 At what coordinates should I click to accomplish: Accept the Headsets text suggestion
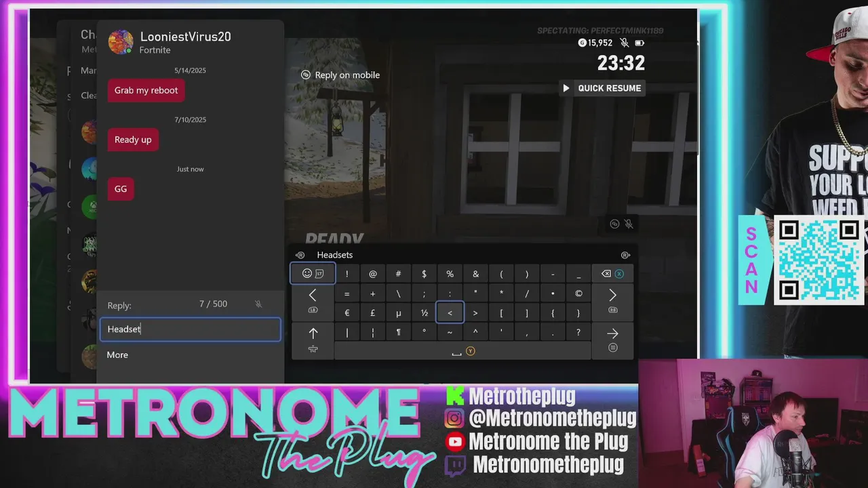click(335, 255)
